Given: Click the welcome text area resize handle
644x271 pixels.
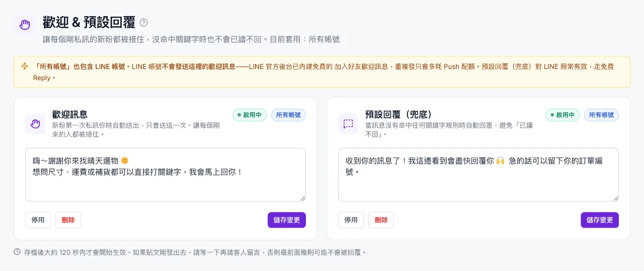Looking at the screenshot, I should point(302,197).
